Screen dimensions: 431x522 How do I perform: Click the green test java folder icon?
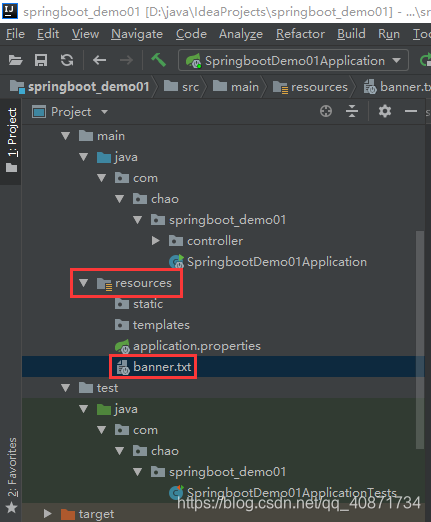104,409
